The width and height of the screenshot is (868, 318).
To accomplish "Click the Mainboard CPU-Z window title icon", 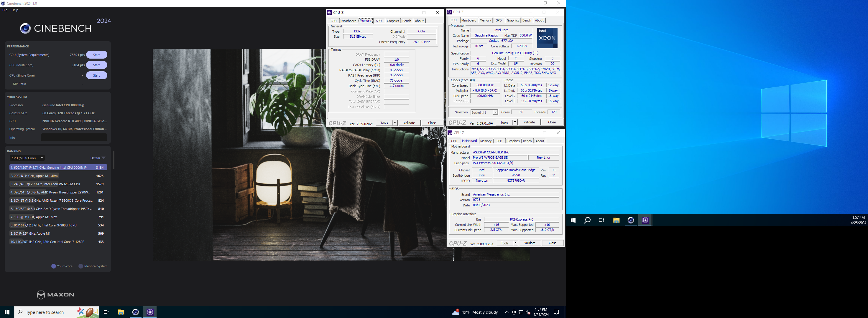I will point(450,133).
